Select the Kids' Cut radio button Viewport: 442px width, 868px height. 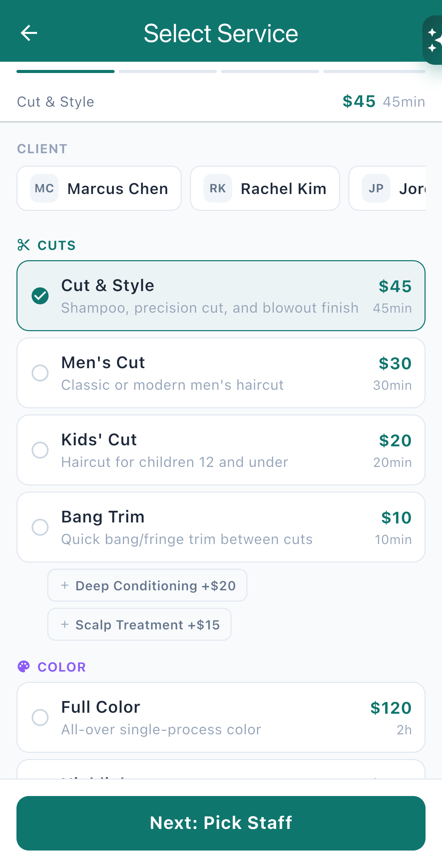click(x=40, y=450)
